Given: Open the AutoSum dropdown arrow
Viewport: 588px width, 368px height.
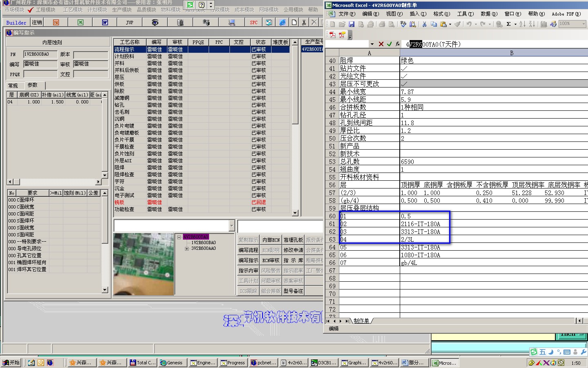Looking at the screenshot, I should point(515,24).
